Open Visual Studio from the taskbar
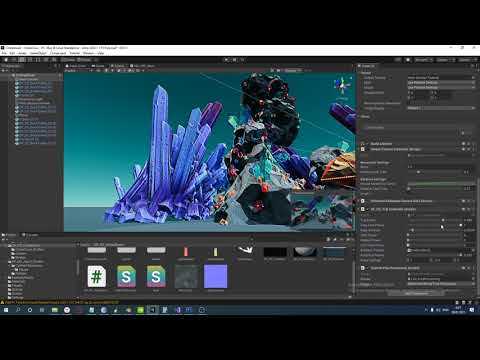 click(x=178, y=310)
